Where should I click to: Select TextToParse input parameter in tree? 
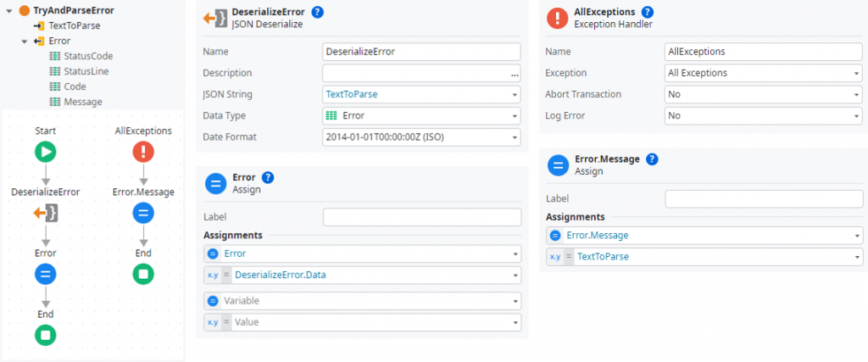(75, 25)
